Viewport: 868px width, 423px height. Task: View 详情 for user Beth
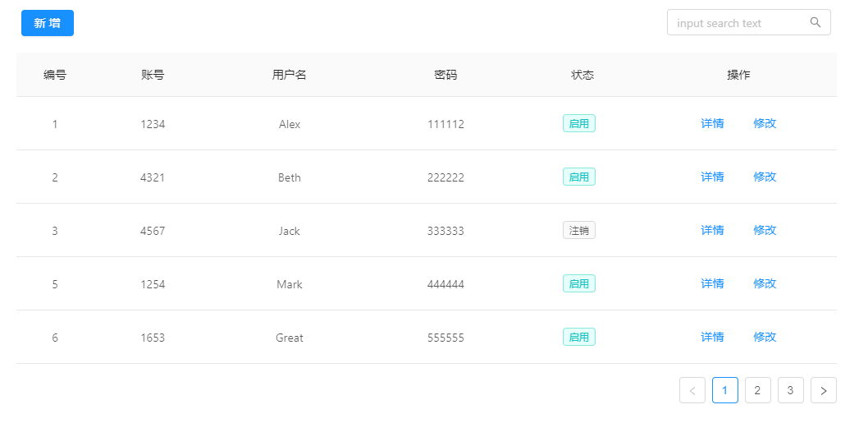coord(712,177)
